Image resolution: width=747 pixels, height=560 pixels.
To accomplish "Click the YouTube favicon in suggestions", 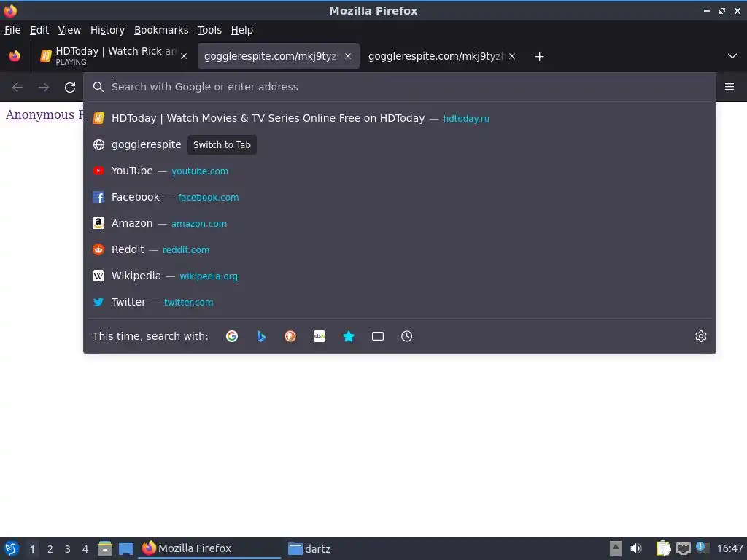I will (x=98, y=171).
